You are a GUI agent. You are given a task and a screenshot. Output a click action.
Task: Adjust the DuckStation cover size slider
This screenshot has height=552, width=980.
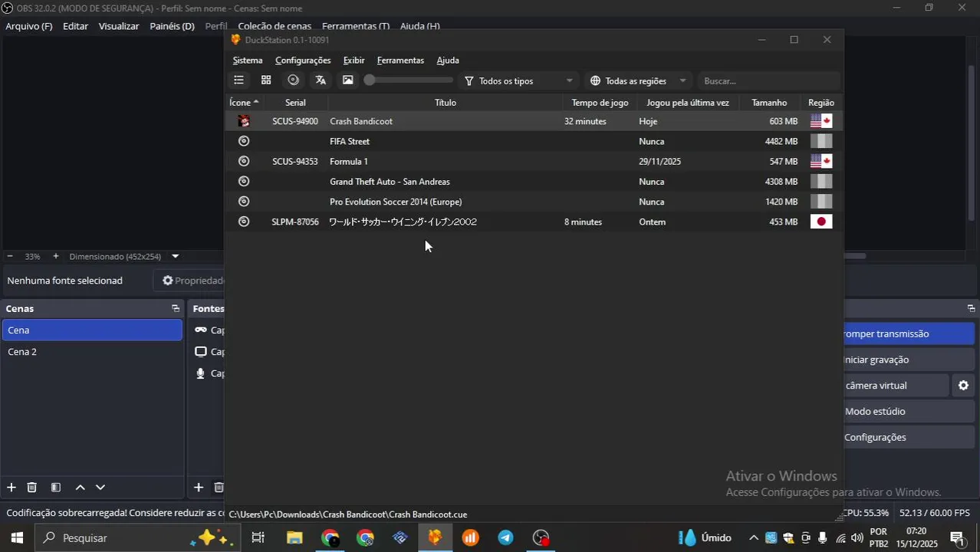[409, 80]
